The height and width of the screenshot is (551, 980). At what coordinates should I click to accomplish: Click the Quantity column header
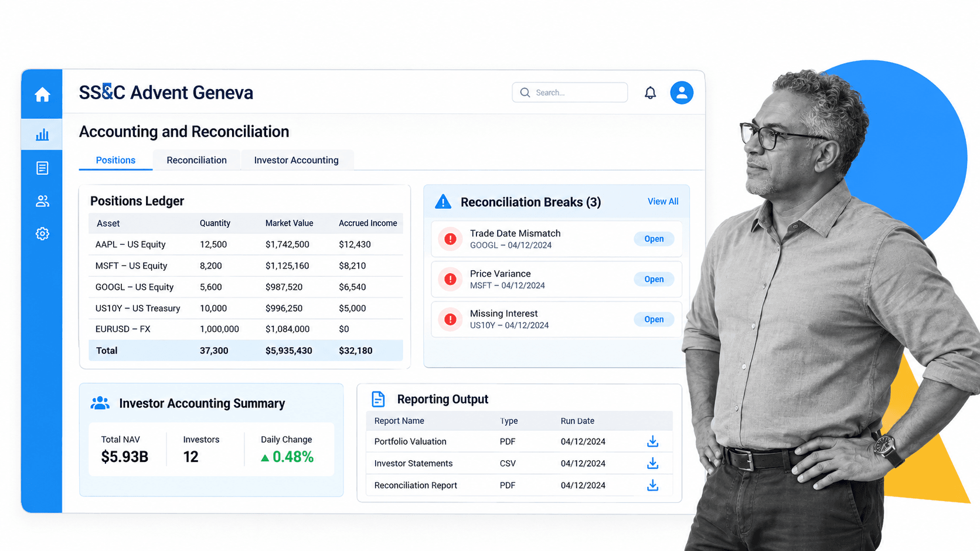click(215, 223)
